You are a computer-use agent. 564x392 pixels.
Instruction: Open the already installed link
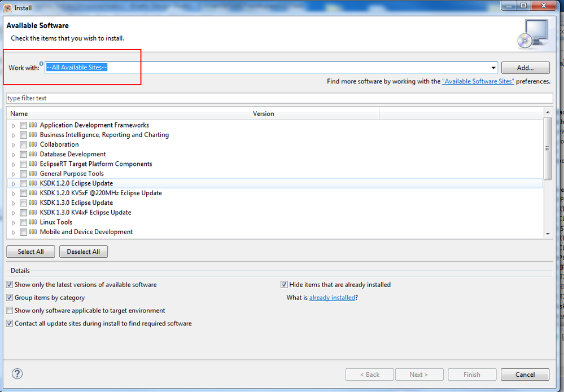tap(332, 297)
